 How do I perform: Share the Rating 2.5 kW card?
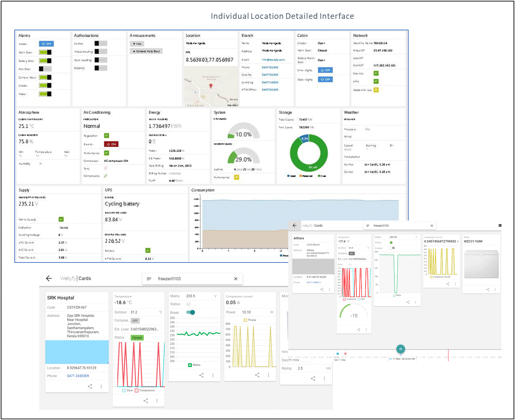[x=313, y=379]
